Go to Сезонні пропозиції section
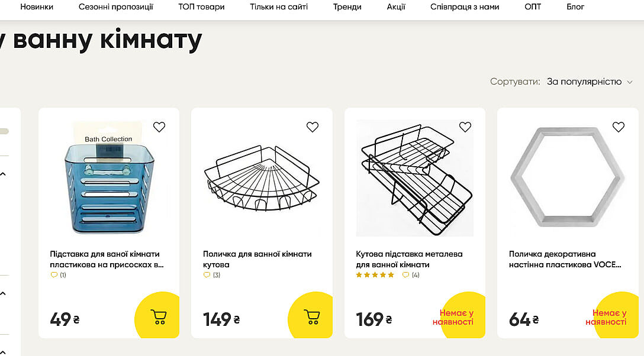The height and width of the screenshot is (356, 644). coord(116,7)
